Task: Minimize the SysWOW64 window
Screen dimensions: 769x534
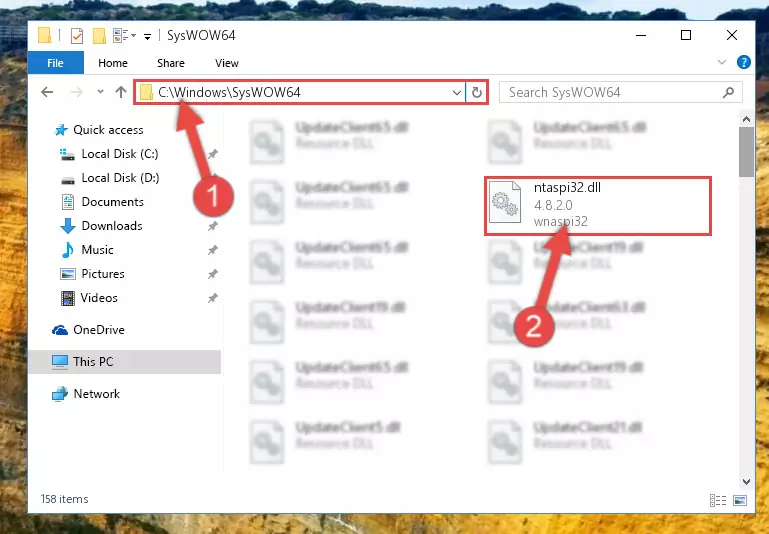Action: (641, 35)
